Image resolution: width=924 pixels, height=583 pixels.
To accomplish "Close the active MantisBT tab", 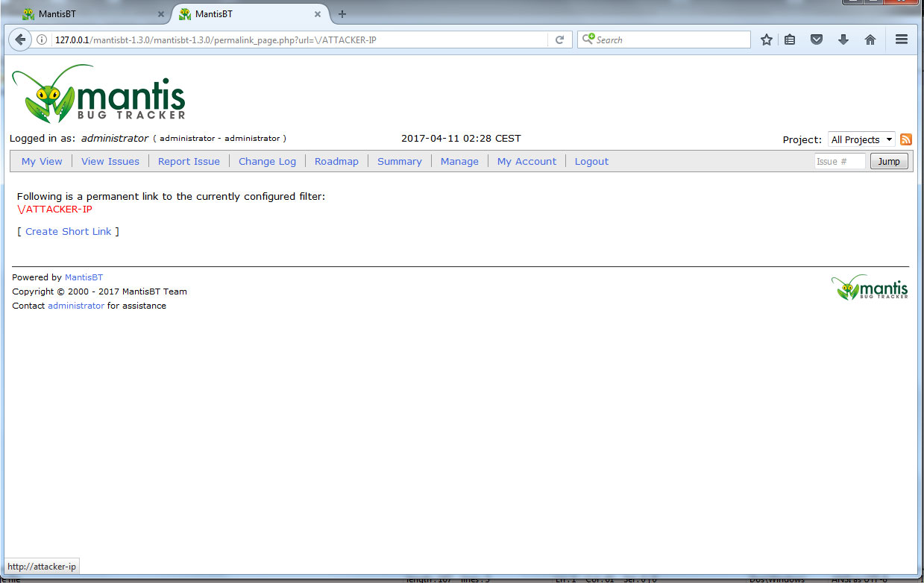I will click(318, 14).
